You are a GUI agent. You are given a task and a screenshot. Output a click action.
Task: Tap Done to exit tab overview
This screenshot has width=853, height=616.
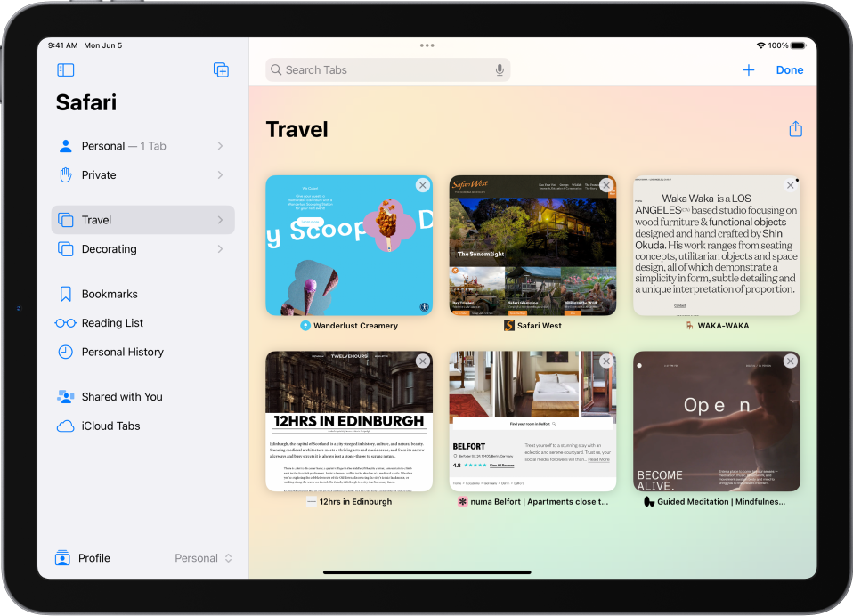789,69
